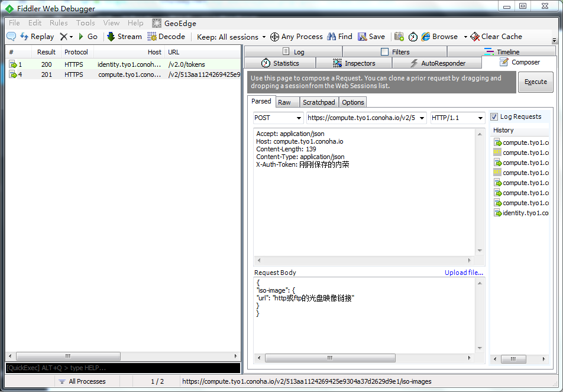Open the View menu
Viewport: 563px width, 392px height.
tap(111, 23)
